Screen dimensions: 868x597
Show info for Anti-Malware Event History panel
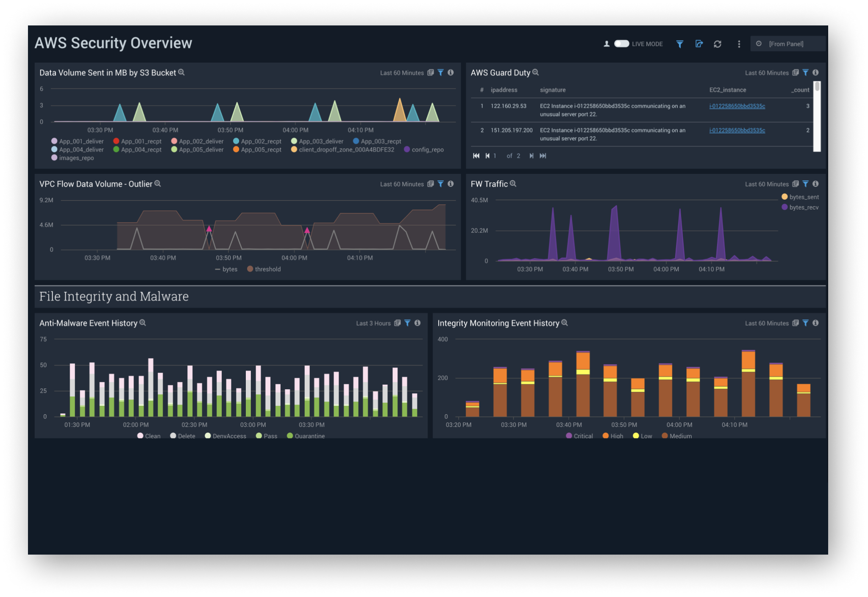417,323
